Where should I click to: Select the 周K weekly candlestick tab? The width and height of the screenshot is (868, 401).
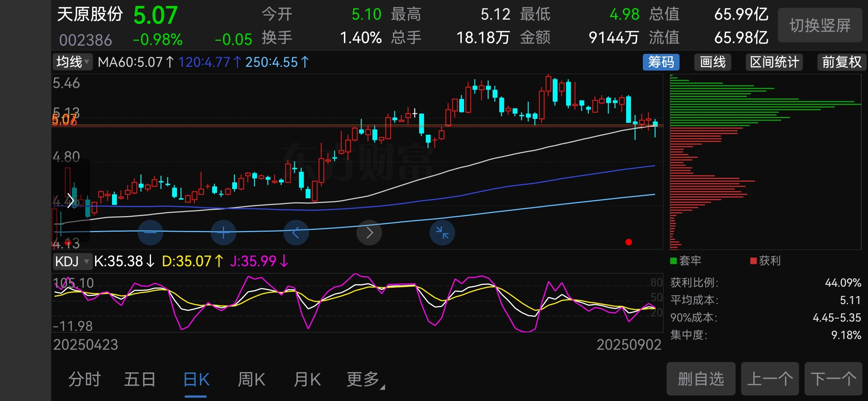[x=251, y=379]
